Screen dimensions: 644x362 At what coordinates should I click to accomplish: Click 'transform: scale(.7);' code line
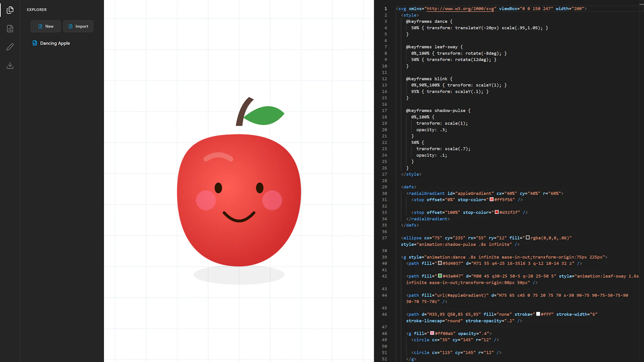point(443,149)
